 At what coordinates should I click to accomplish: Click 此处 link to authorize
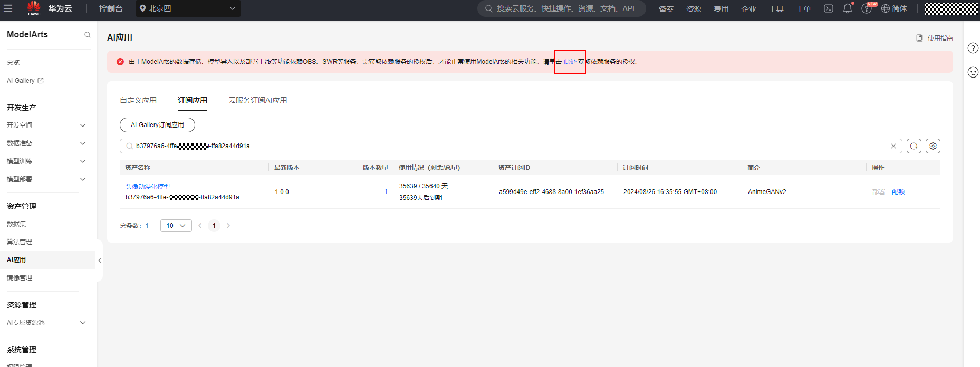pyautogui.click(x=570, y=62)
